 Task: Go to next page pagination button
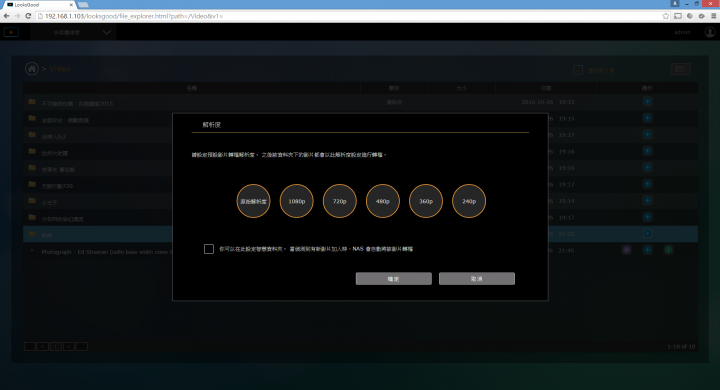[x=69, y=347]
